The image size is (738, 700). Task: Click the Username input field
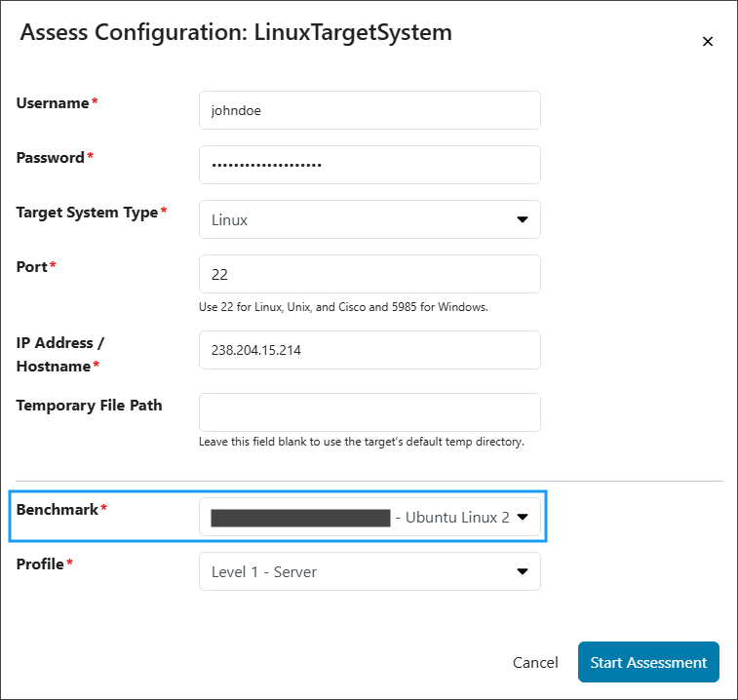[369, 110]
